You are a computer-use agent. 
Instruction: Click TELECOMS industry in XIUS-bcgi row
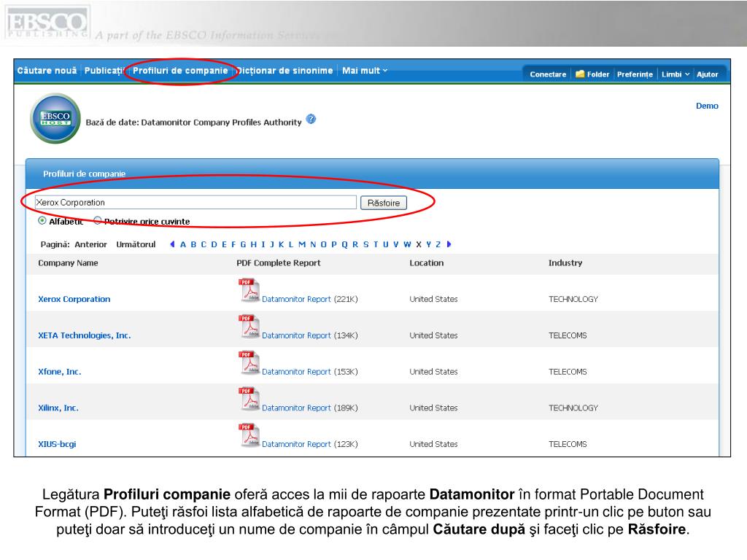(568, 444)
